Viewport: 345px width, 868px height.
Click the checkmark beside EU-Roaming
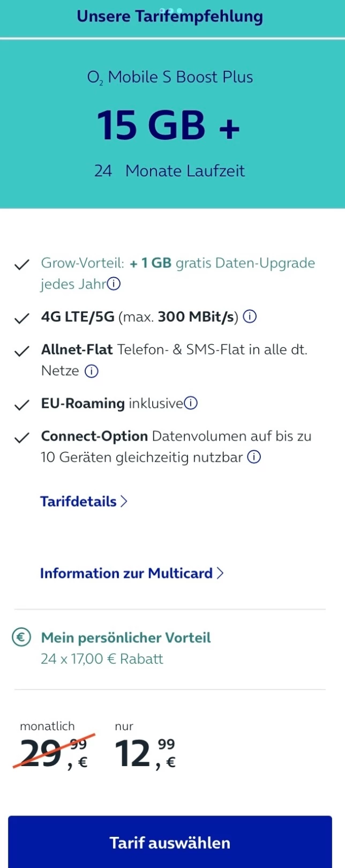pyautogui.click(x=21, y=405)
